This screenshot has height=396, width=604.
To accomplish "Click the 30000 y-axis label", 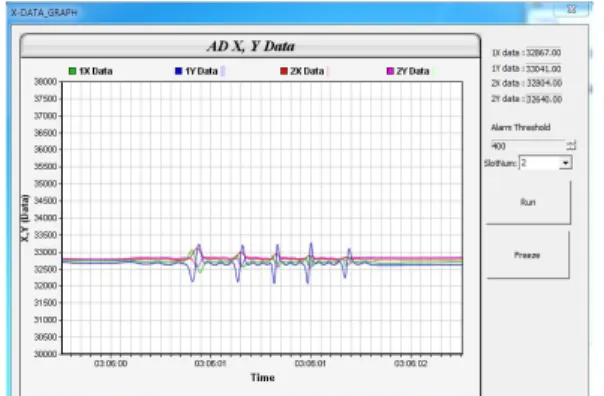I will tap(45, 354).
